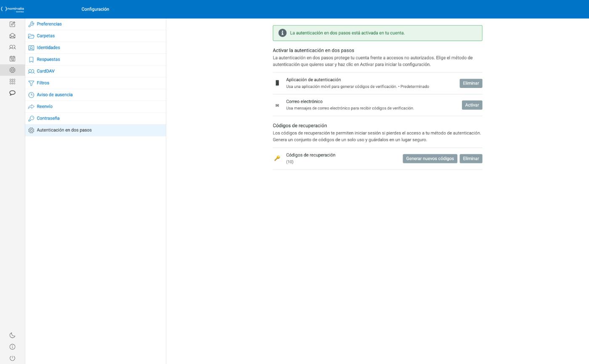This screenshot has height=364, width=589.
Task: Open CardDAV settings section
Action: pos(96,71)
